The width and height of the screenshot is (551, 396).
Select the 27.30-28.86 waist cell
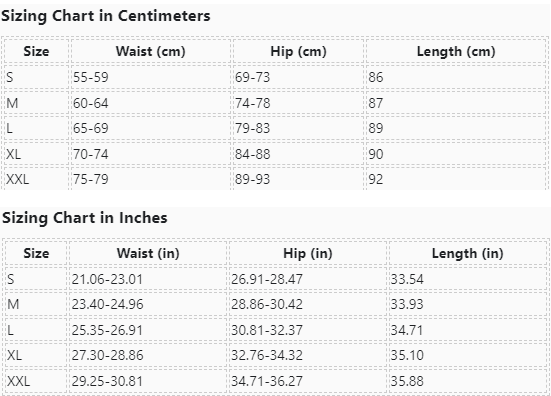pos(148,355)
